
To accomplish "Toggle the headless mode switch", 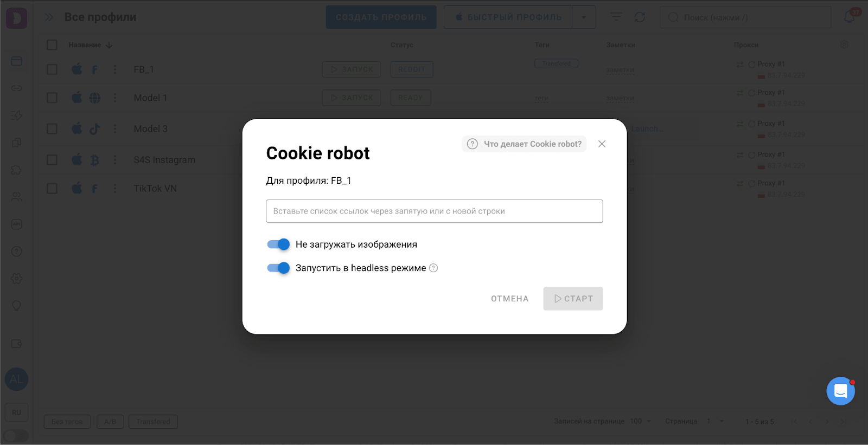I will (x=278, y=268).
